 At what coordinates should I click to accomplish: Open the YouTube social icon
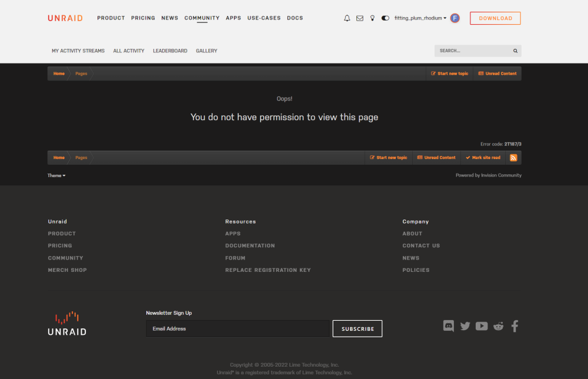(482, 325)
